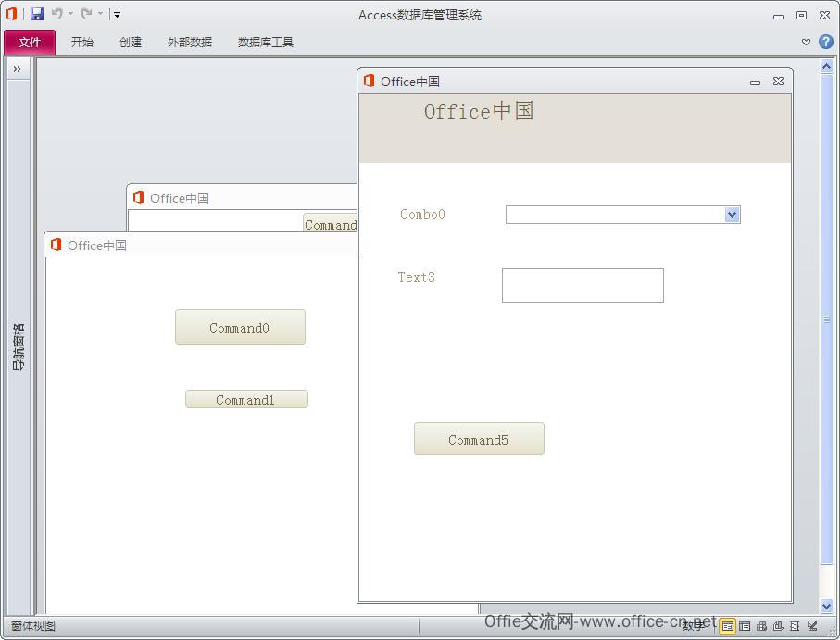Screen dimensions: 840x640
Task: Collapse the ribbon using the chevron near Help
Action: click(806, 42)
